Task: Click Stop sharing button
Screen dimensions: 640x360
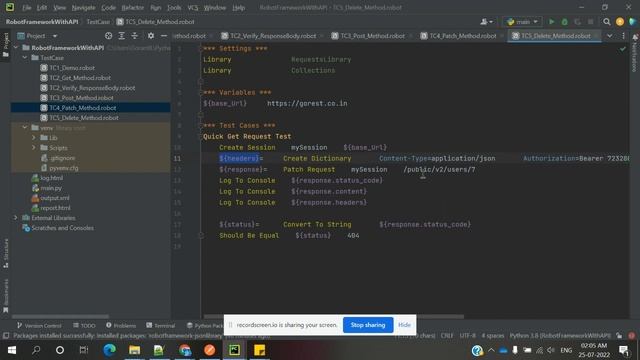Action: (x=368, y=325)
